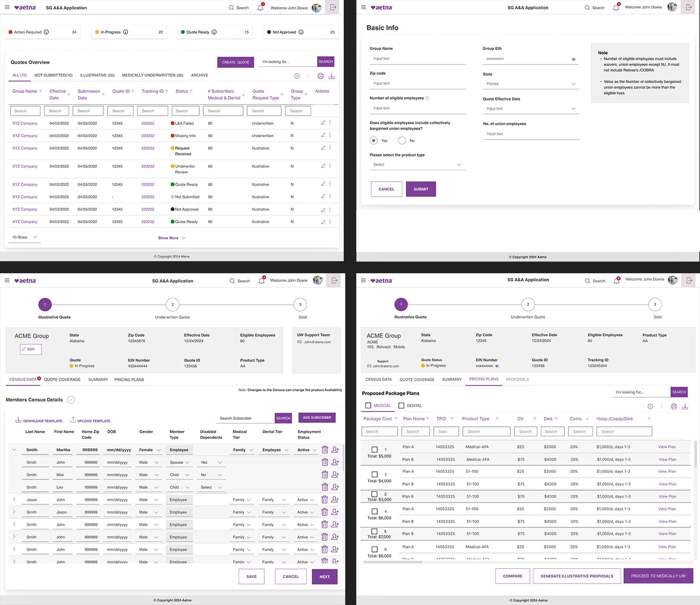Screen dimensions: 700x605
Task: Click the print icon in Quotes Overview
Action: click(320, 76)
